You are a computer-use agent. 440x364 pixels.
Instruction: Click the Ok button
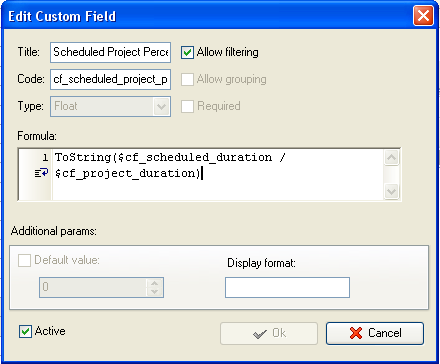click(x=269, y=333)
